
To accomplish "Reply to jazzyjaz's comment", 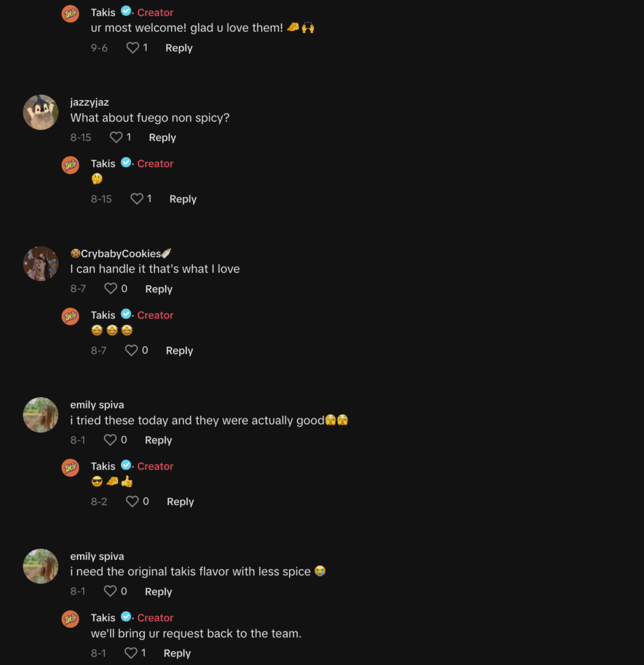I will [x=162, y=138].
